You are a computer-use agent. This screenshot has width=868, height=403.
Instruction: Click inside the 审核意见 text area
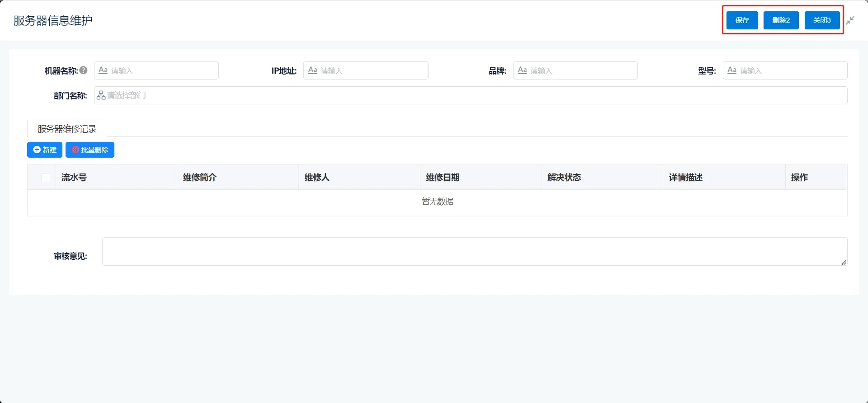474,251
